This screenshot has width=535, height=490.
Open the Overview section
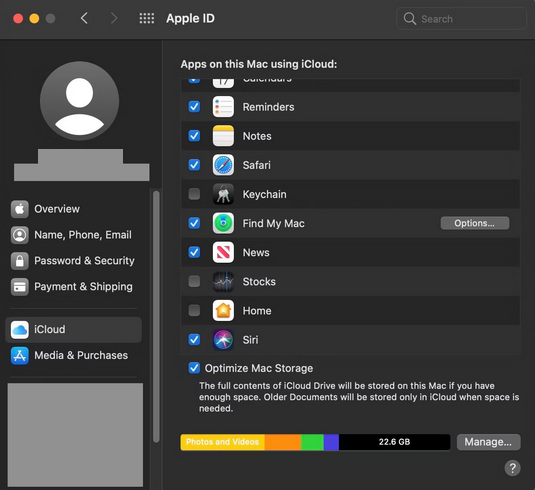tap(73, 209)
